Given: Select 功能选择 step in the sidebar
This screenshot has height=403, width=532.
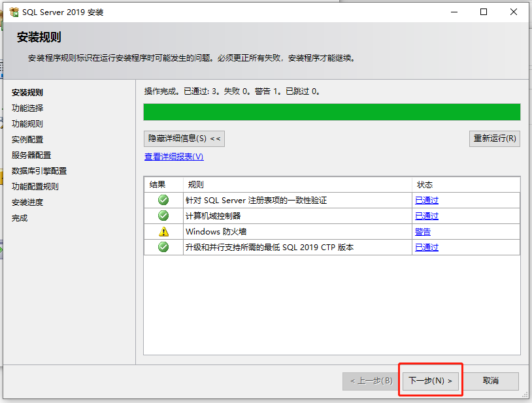Looking at the screenshot, I should click(x=27, y=108).
